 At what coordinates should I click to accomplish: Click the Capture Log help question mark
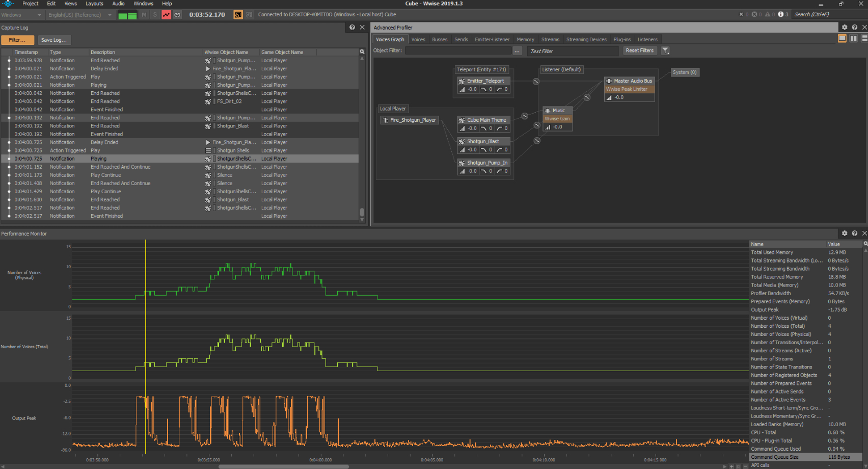[x=352, y=28]
